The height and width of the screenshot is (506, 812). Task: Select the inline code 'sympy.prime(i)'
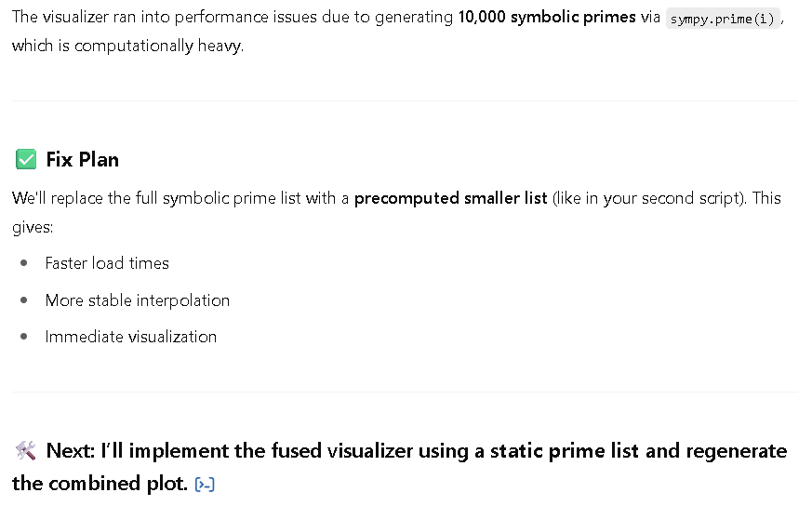click(x=723, y=19)
